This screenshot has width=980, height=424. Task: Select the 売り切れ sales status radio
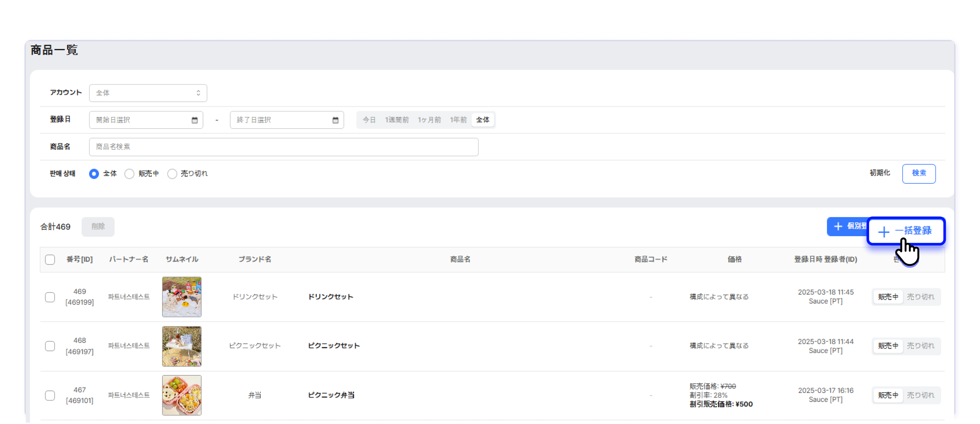pos(172,174)
